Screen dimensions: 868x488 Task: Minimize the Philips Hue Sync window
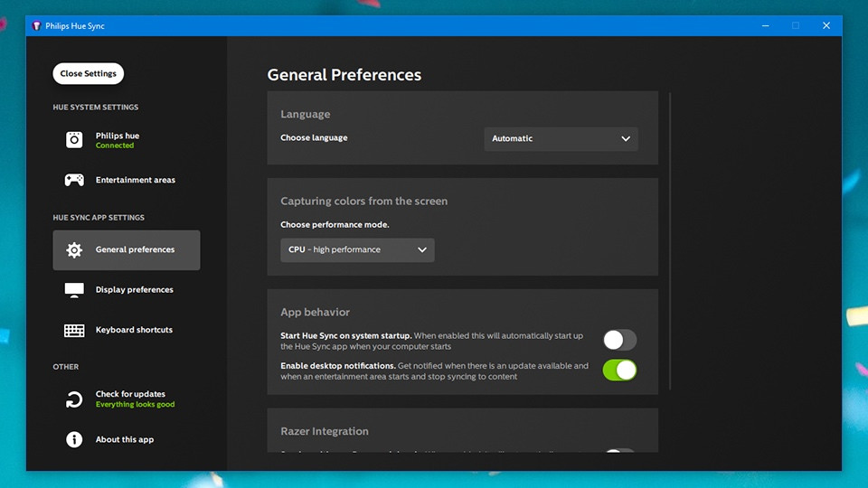coord(765,26)
